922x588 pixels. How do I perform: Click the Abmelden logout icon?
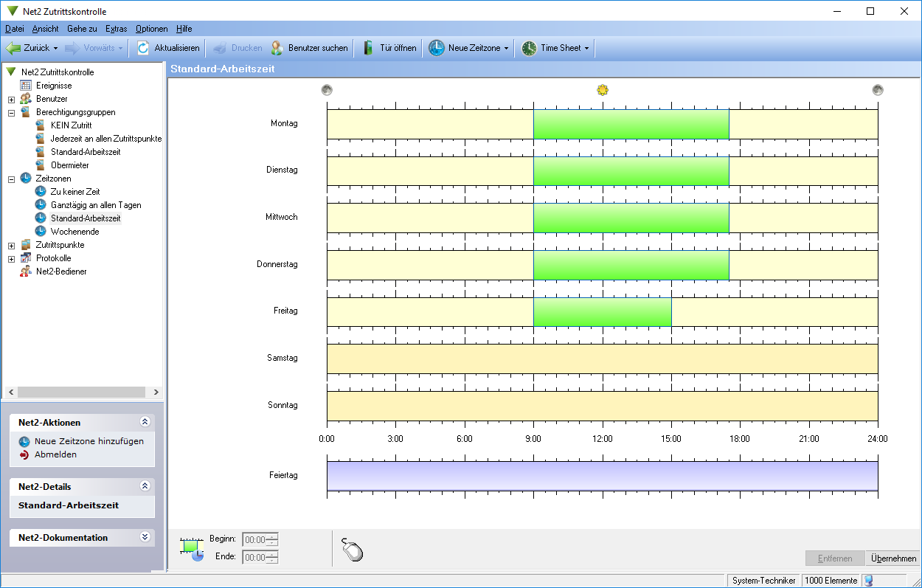24,454
